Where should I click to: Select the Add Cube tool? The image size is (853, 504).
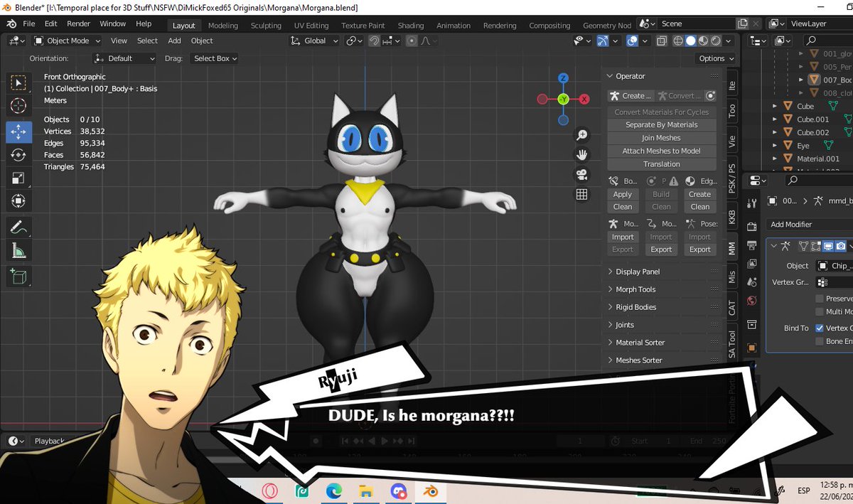point(19,277)
